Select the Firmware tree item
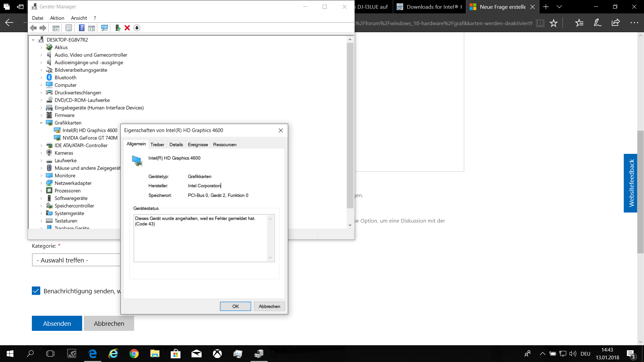 [x=64, y=115]
